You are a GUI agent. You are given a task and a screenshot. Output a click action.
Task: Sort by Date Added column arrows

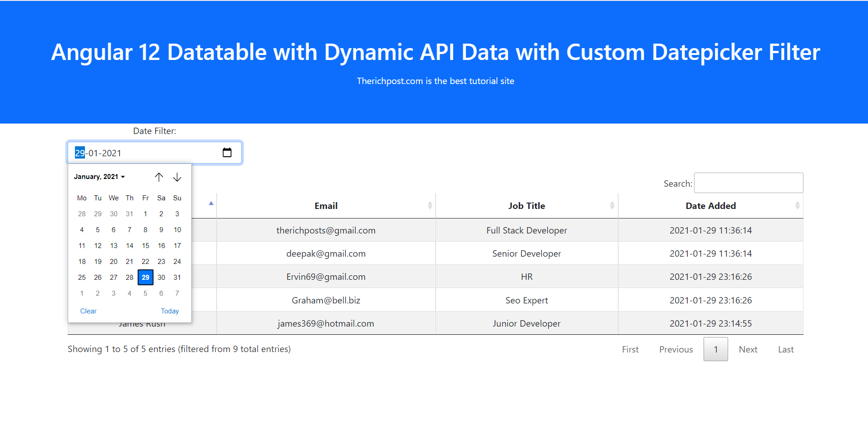pyautogui.click(x=797, y=206)
